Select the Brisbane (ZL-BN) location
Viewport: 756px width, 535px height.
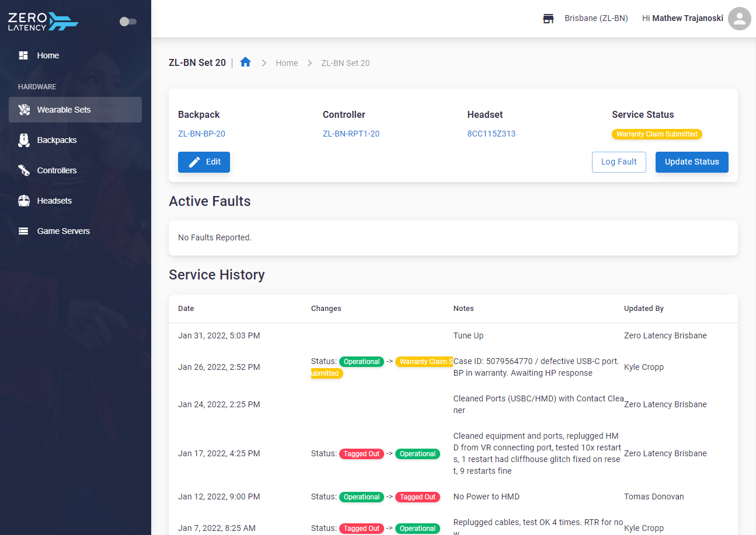click(596, 19)
